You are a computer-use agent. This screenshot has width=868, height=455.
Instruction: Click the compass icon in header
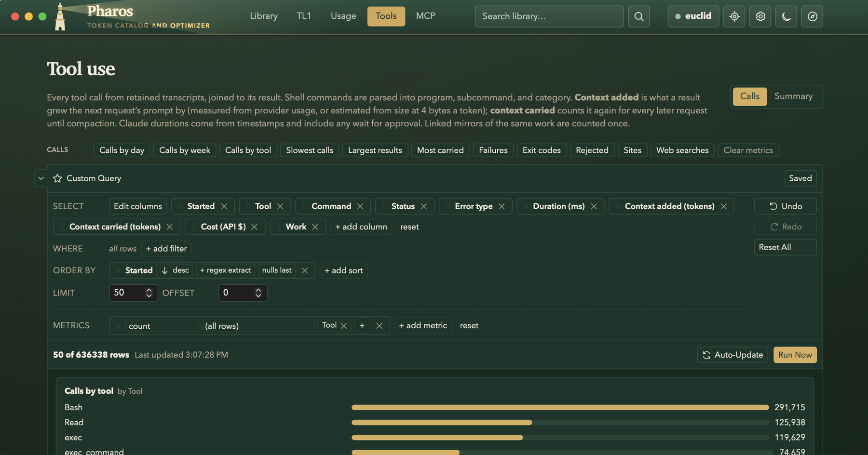812,16
